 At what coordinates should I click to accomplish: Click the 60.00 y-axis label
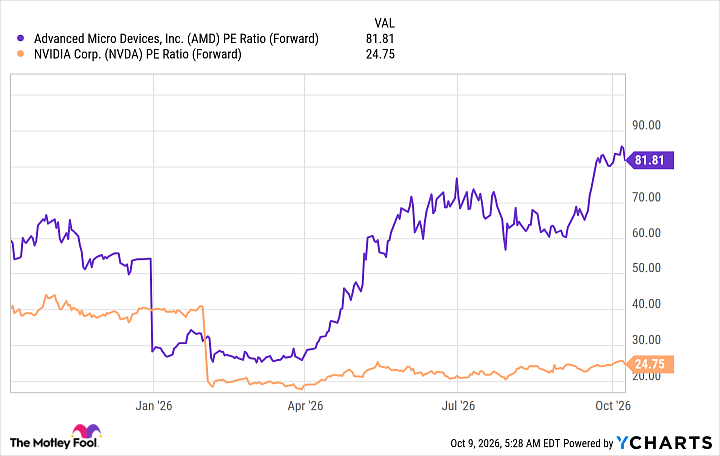click(x=647, y=233)
